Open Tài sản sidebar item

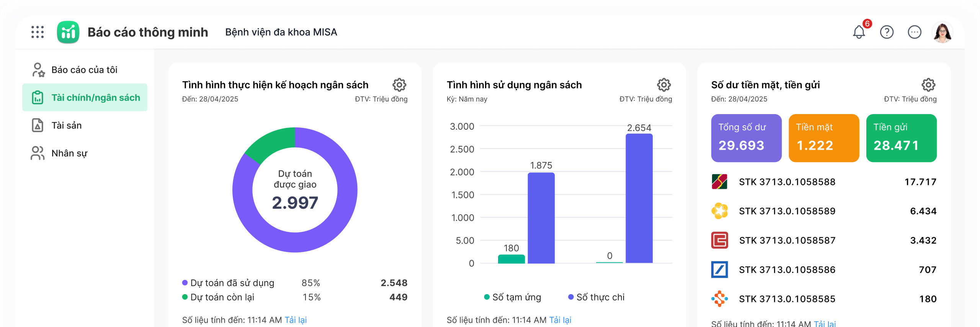tap(85, 126)
